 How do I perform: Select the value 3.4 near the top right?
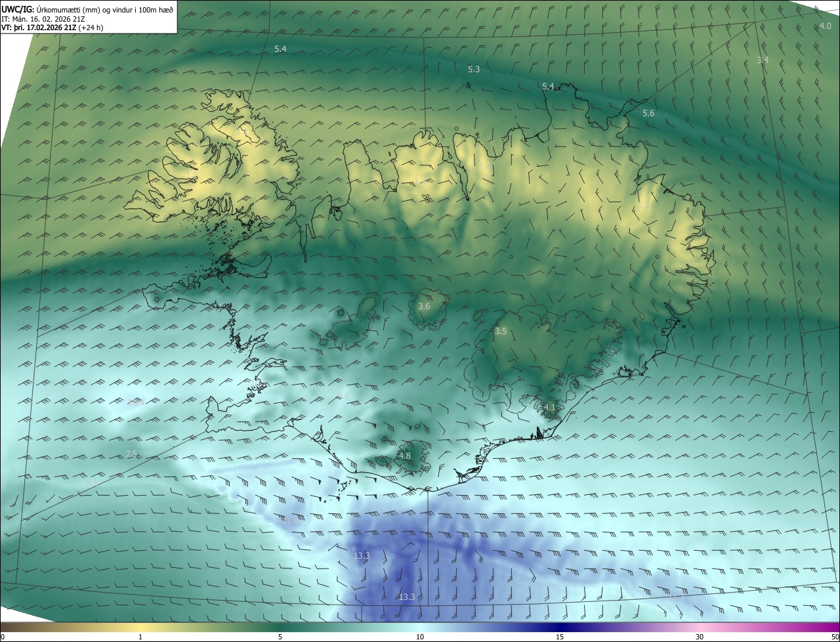coord(763,60)
